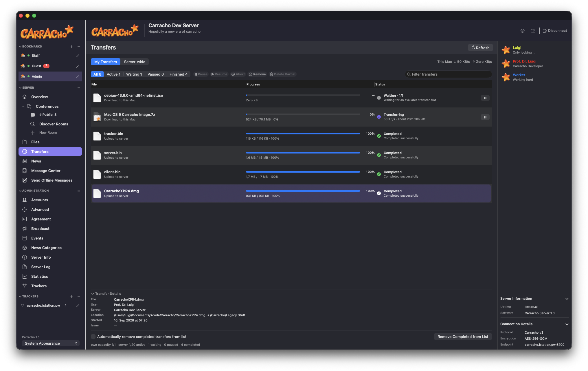This screenshot has height=371, width=588.
Task: Add a new bookmark with plus icon
Action: click(x=71, y=47)
